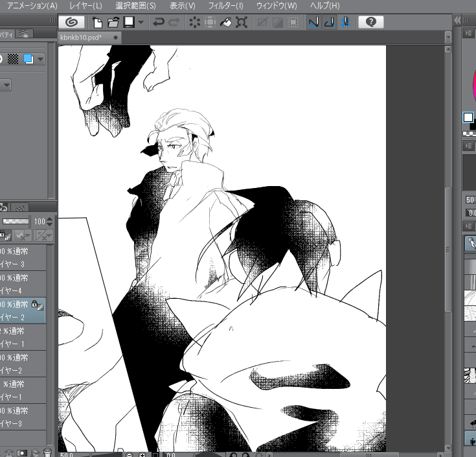The width and height of the screenshot is (476, 457).
Task: Open the 選択範囲(S) menu
Action: pos(135,5)
